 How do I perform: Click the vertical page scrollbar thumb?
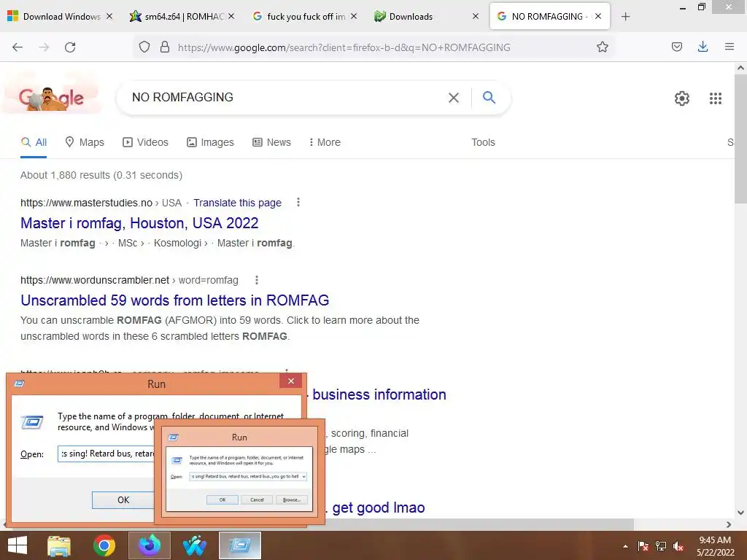tap(740, 138)
